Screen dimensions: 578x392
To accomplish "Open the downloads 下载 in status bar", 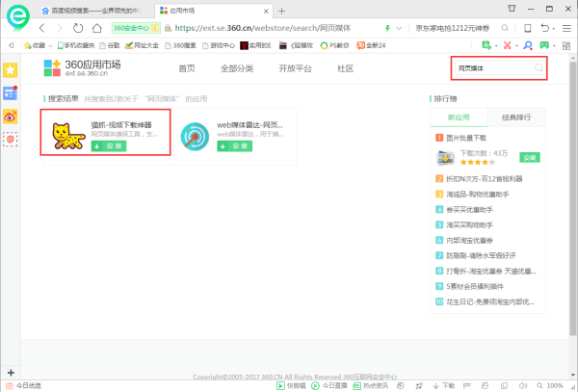I will (x=443, y=385).
